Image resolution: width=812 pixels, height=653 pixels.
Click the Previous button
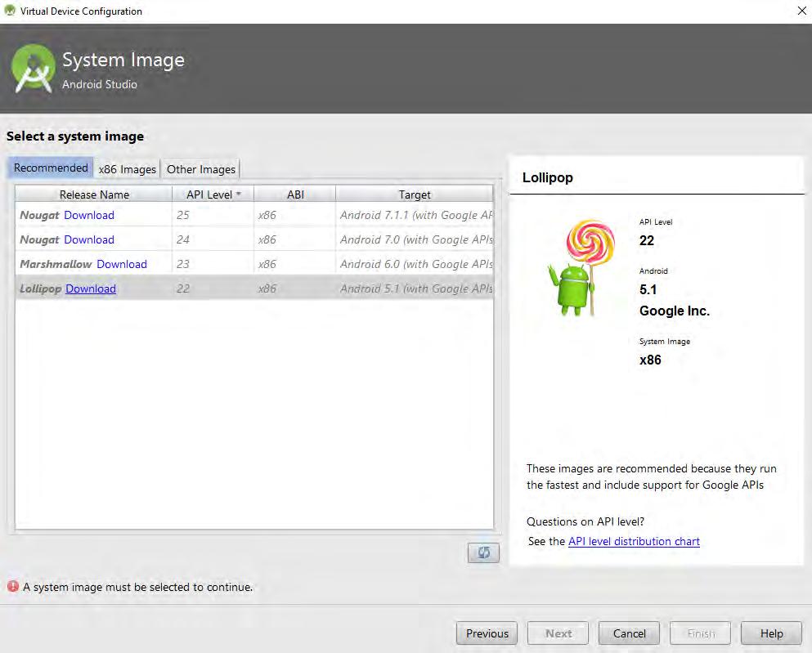(487, 633)
